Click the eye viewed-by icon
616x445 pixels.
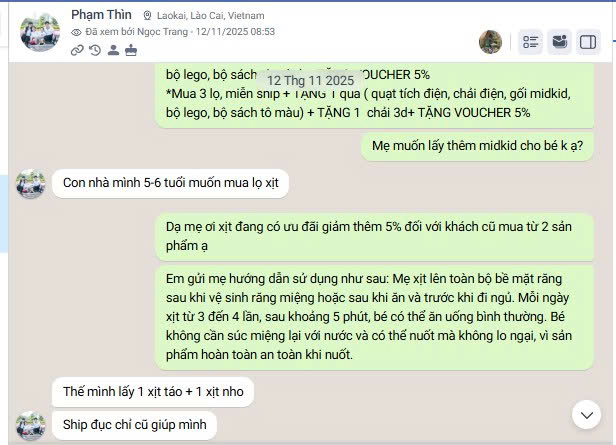76,32
